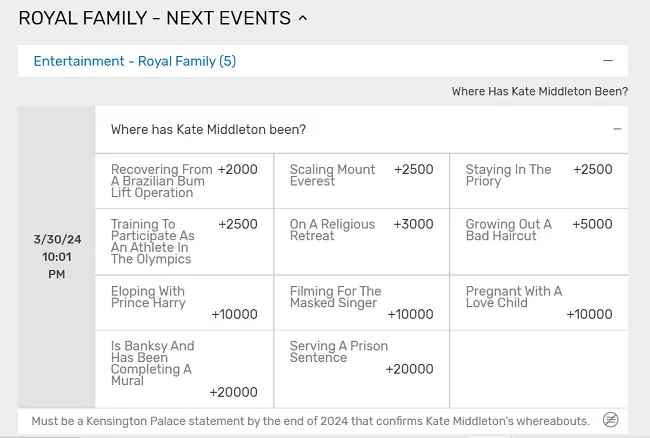Select On A Religious Retreat +3000
The width and height of the screenshot is (650, 438).
tap(361, 242)
